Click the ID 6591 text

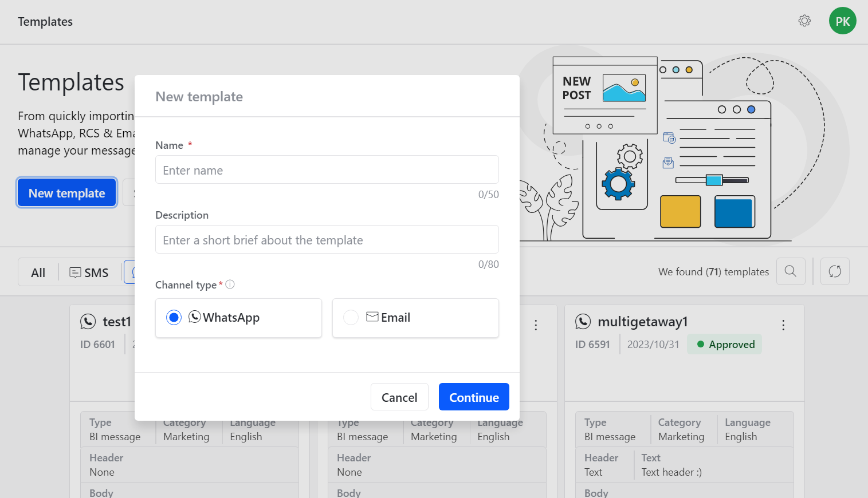tap(592, 345)
